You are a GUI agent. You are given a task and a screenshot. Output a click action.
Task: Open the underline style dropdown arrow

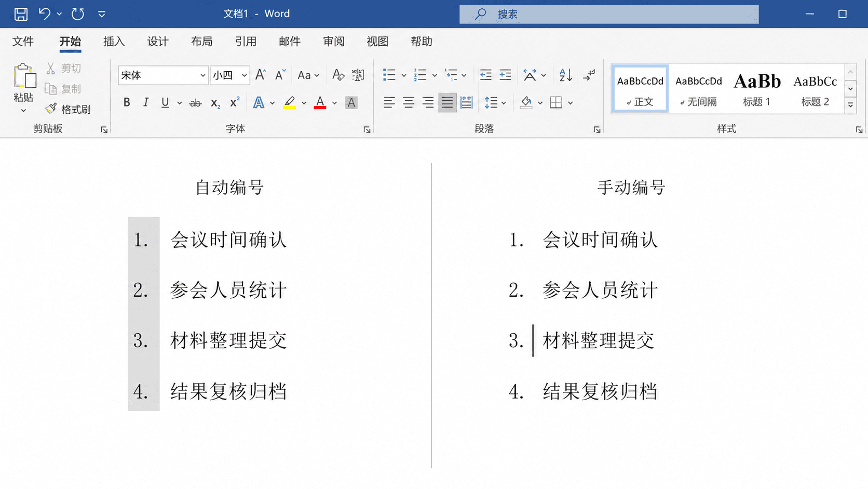click(180, 103)
